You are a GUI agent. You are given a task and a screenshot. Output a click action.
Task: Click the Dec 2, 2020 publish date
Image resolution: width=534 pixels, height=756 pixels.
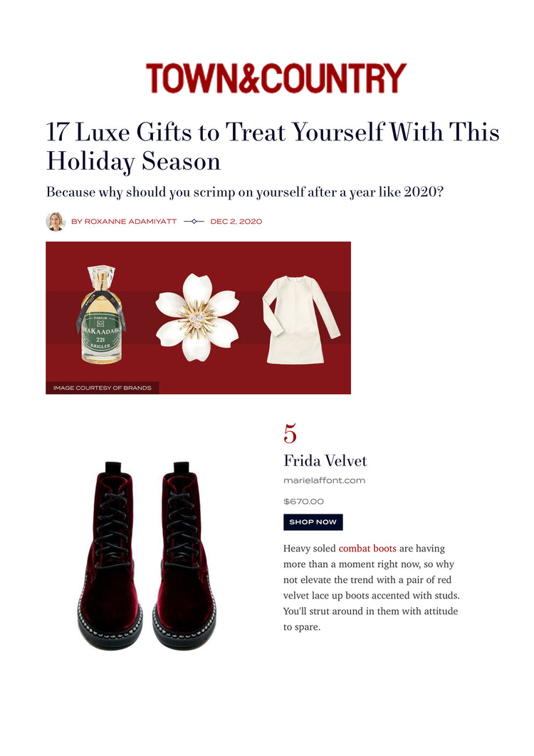236,222
